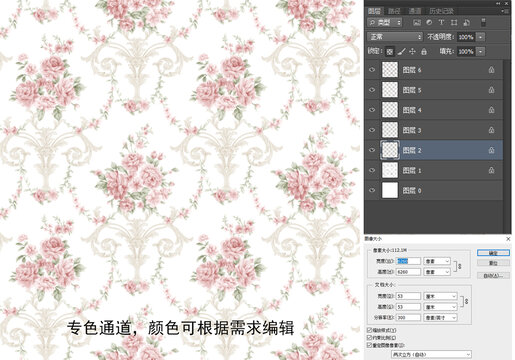Click the 确定 button in image size dialog

coord(493,253)
